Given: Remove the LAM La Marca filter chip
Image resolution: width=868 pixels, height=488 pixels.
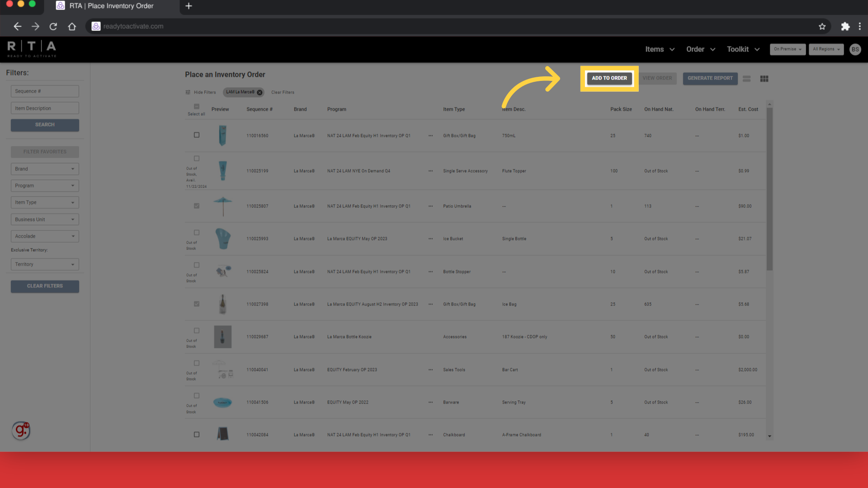Looking at the screenshot, I should pyautogui.click(x=259, y=92).
